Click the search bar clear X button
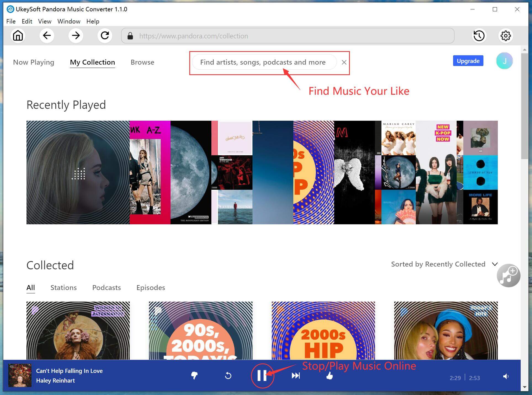The width and height of the screenshot is (532, 395). [344, 62]
